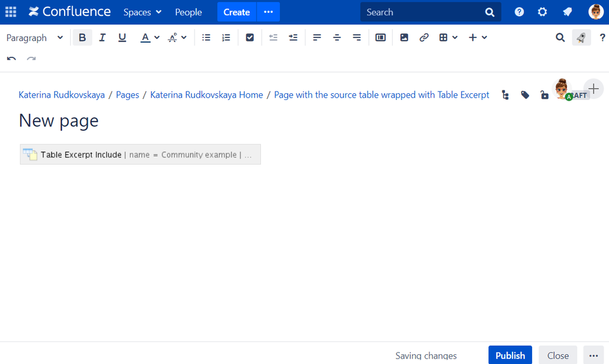Outdent the current line
Screen dimensions: 609x364
tap(274, 38)
